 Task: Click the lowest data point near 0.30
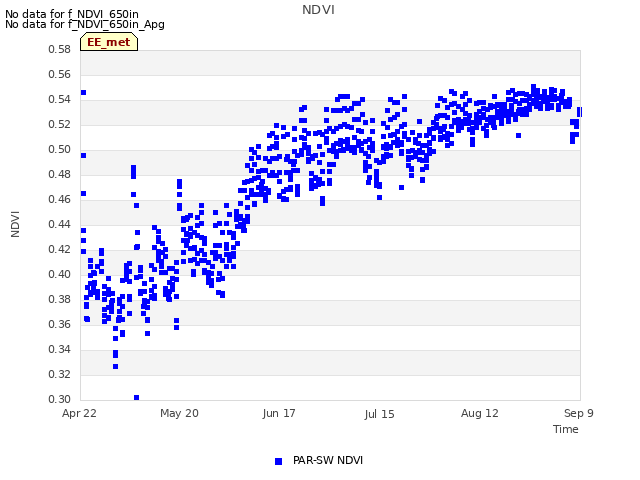(136, 398)
